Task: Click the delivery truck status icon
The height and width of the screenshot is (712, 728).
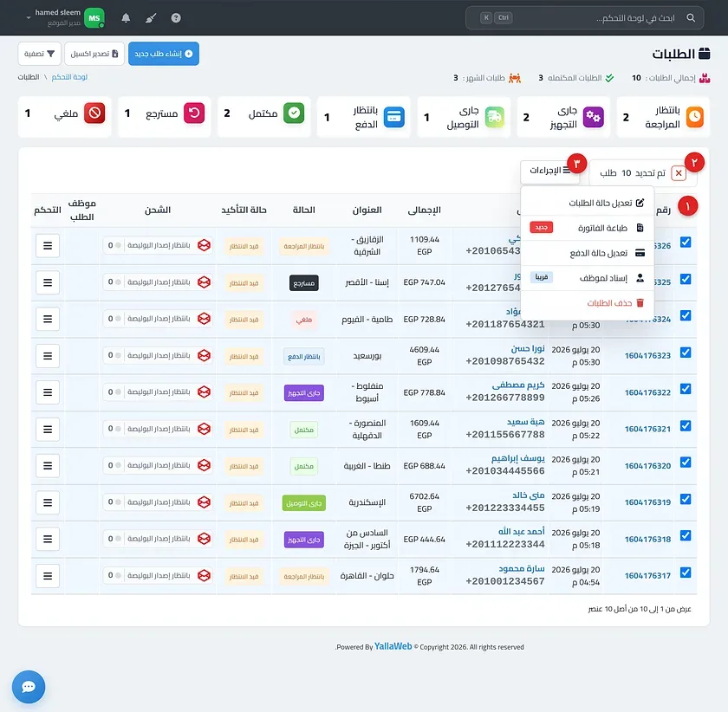Action: click(495, 117)
